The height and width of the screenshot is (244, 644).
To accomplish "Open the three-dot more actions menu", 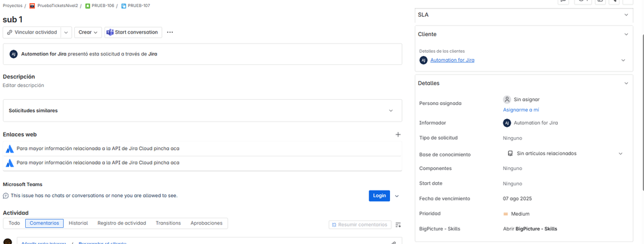I will [x=170, y=32].
